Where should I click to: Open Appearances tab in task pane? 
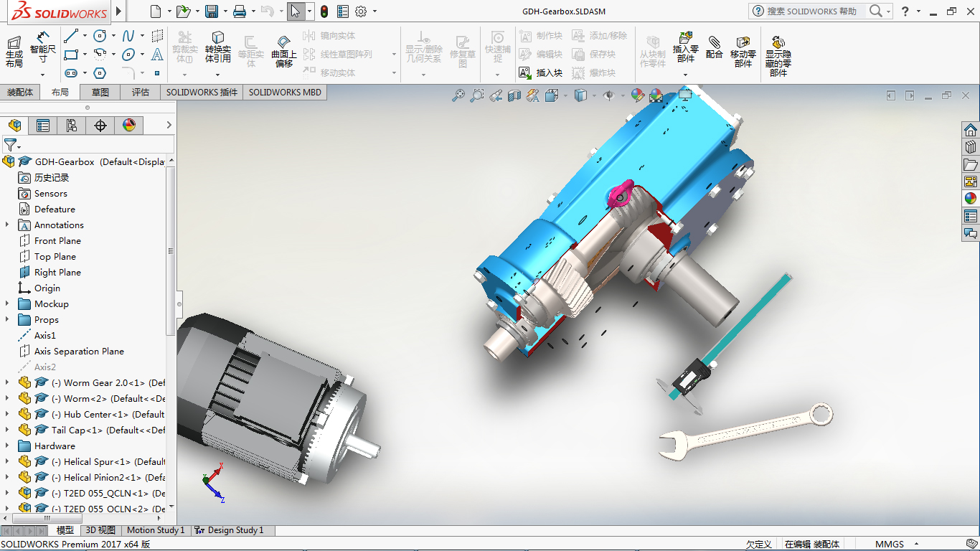point(971,199)
